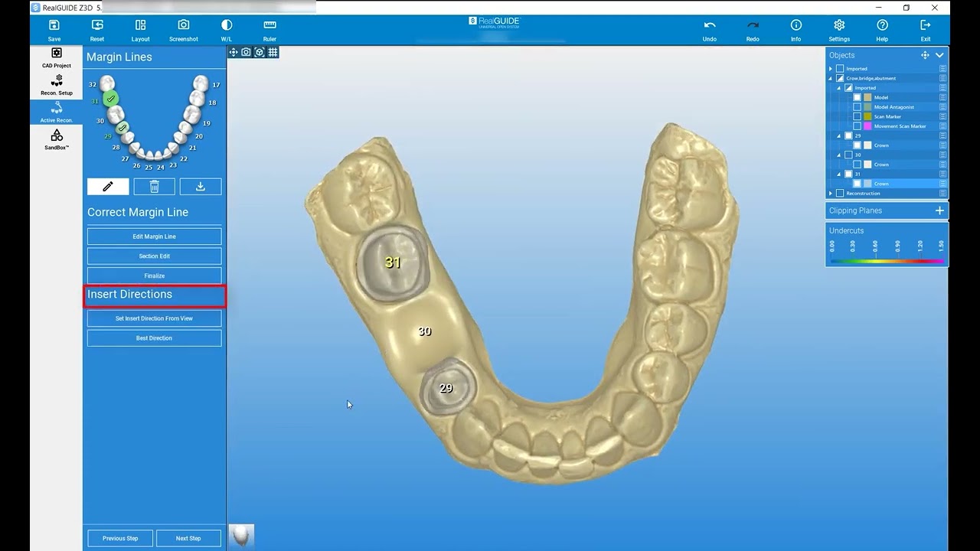Click the Best Direction button

click(x=154, y=338)
